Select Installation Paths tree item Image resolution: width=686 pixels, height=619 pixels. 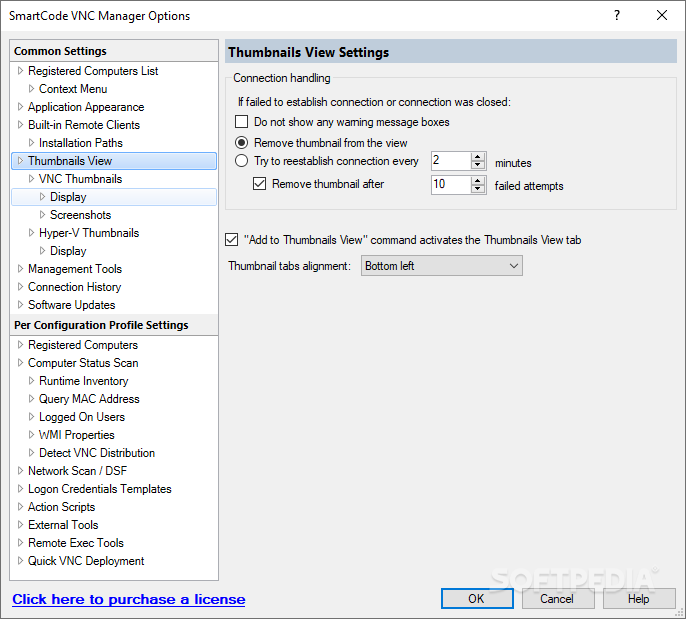pos(80,143)
